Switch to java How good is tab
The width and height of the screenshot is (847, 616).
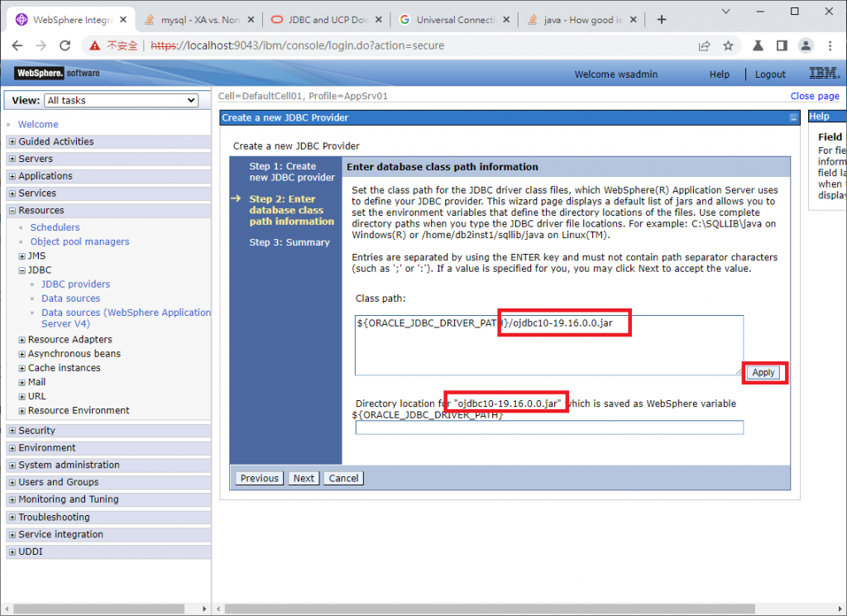coord(582,20)
